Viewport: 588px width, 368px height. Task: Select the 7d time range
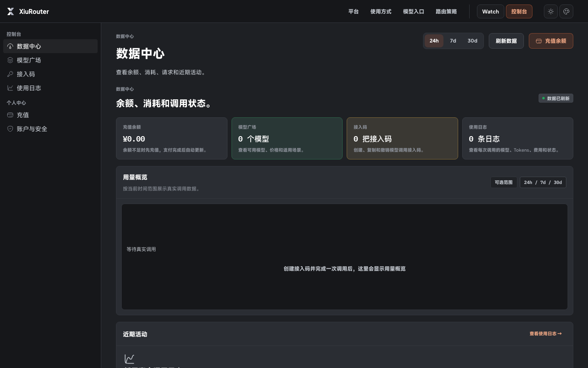(x=453, y=41)
